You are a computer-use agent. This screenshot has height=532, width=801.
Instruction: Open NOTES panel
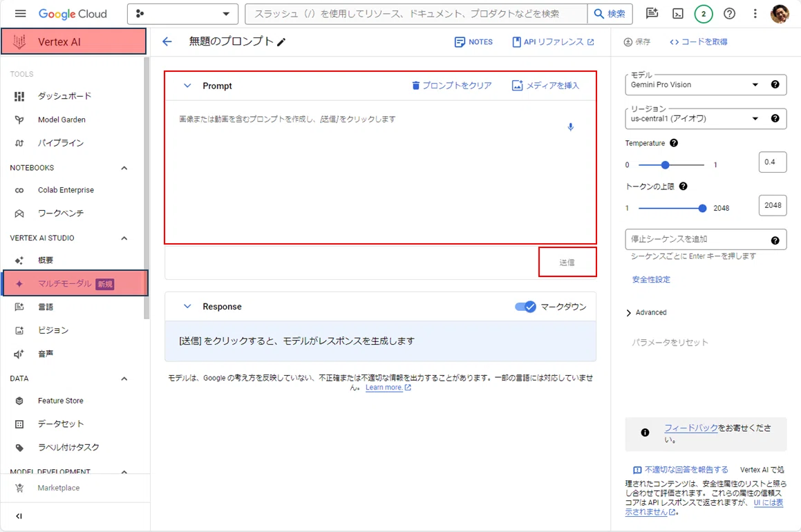point(473,42)
